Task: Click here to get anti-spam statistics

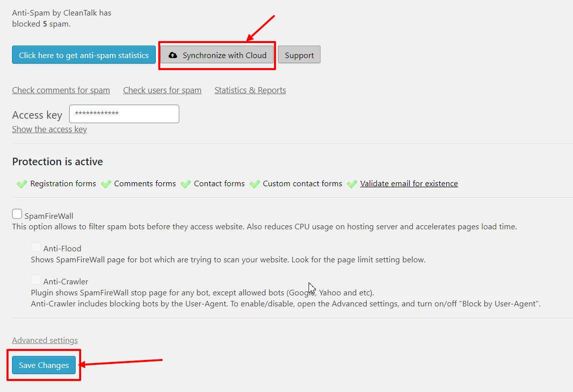Action: tap(84, 55)
